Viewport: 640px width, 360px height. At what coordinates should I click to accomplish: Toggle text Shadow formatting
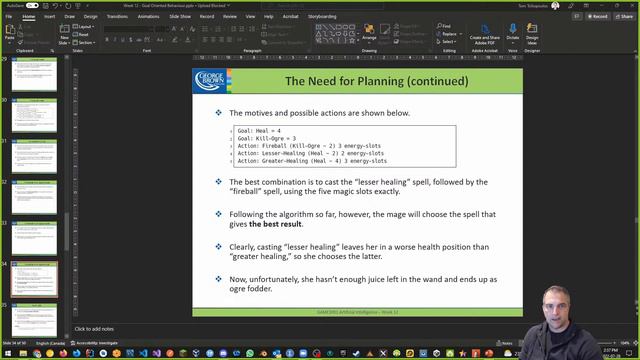click(x=131, y=40)
